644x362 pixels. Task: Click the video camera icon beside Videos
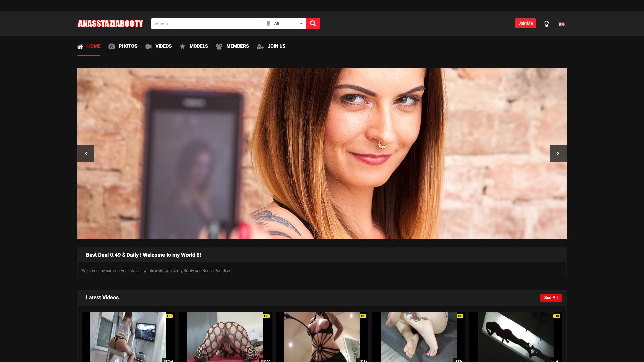(x=148, y=46)
